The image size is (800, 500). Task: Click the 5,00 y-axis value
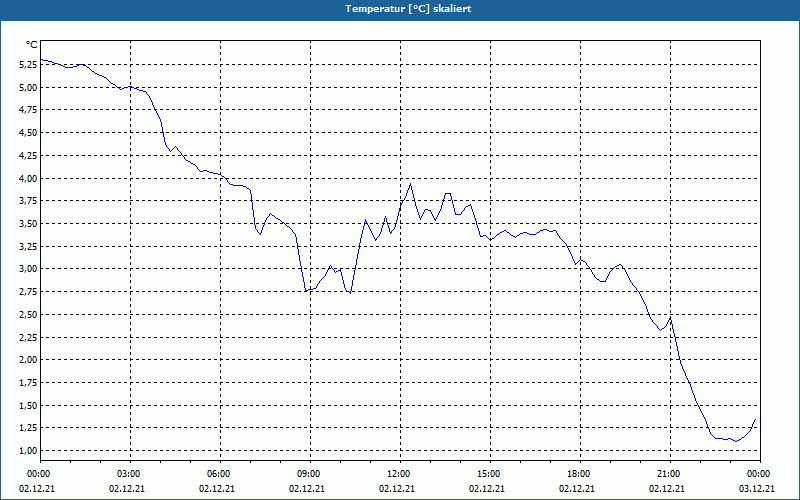[28, 87]
